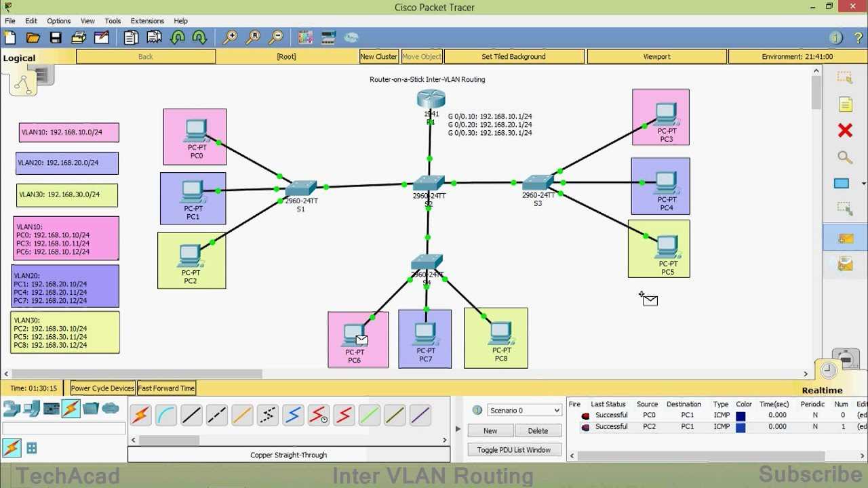The width and height of the screenshot is (868, 488).
Task: Select the End Devices category icon
Action: pyautogui.click(x=31, y=408)
